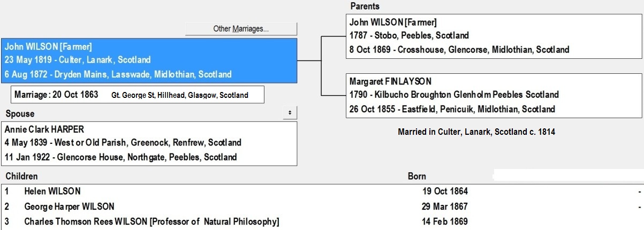This screenshot has width=644, height=230.
Task: Click the Other Marriages button
Action: pos(241,29)
